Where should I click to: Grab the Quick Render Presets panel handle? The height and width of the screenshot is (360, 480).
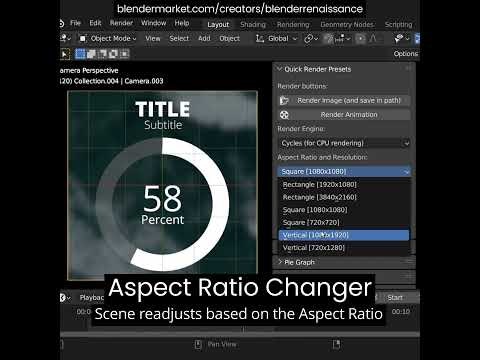408,69
